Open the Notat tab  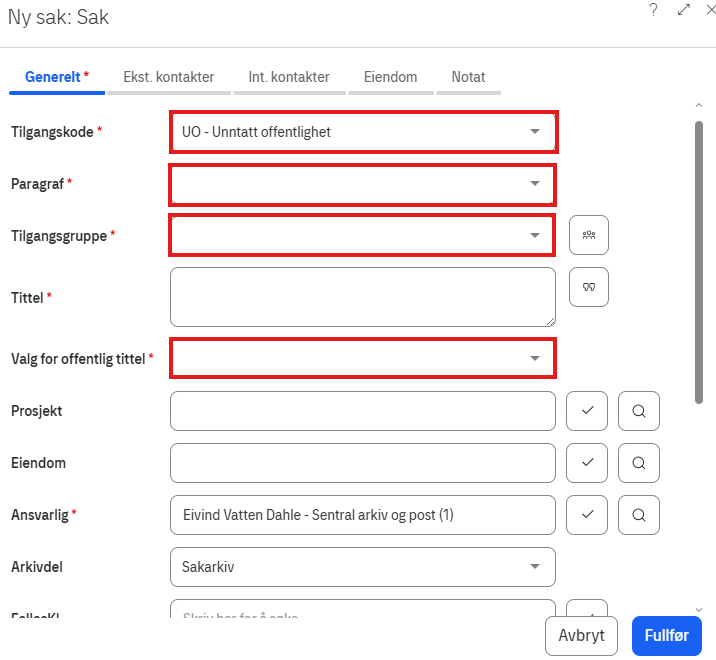coord(468,77)
